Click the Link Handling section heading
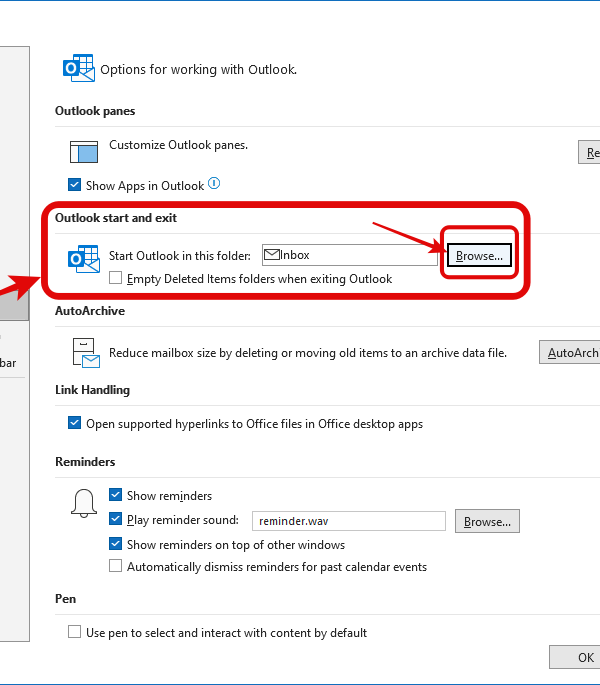This screenshot has height=685, width=600. click(x=92, y=390)
